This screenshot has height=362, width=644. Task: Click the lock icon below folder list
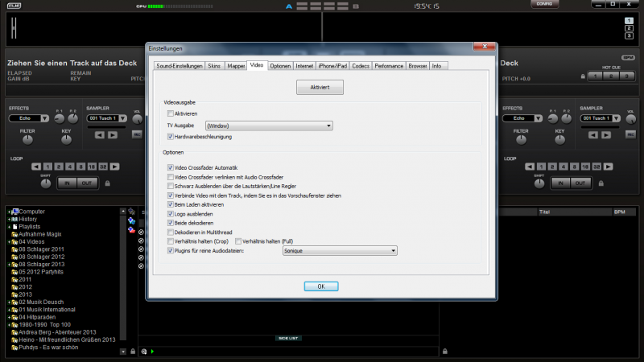point(133,352)
